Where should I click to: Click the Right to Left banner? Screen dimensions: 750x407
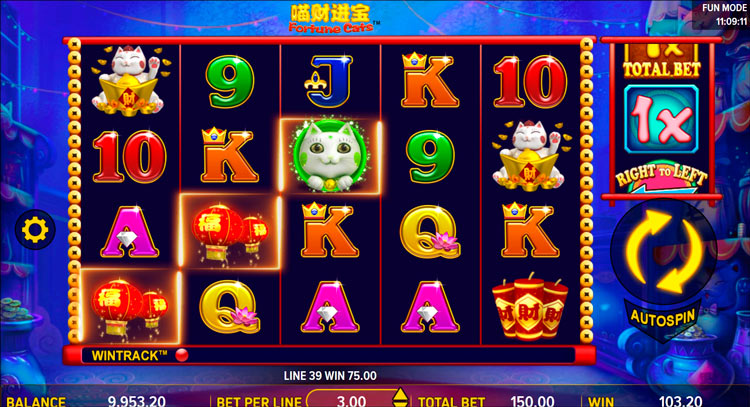click(661, 177)
